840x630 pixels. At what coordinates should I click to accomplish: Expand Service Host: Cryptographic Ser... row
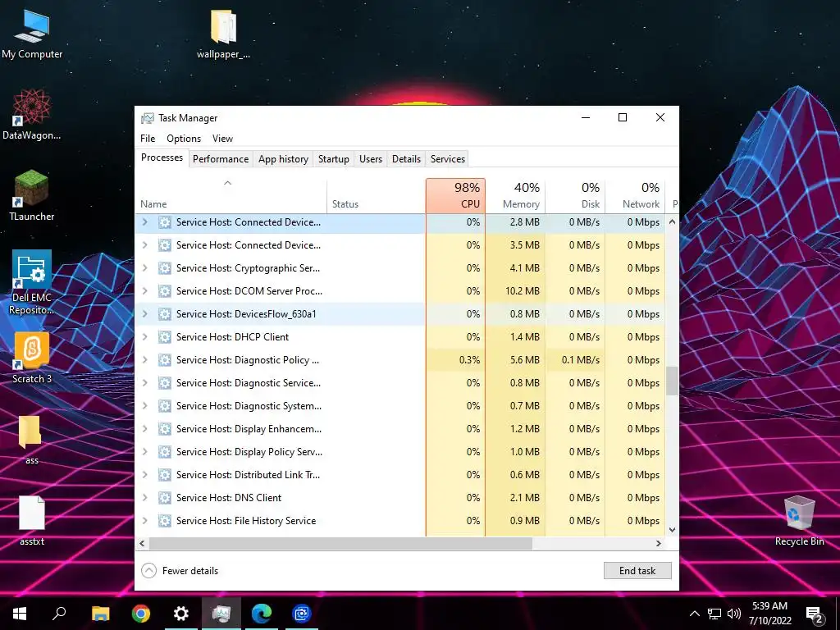click(144, 268)
